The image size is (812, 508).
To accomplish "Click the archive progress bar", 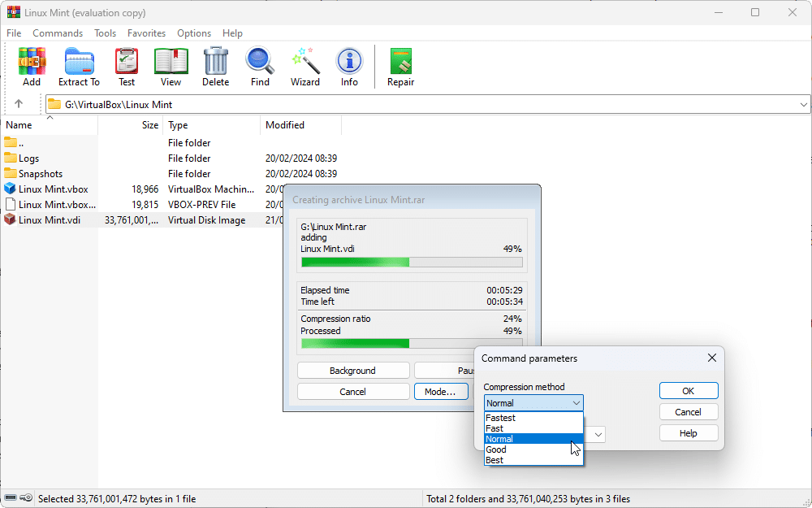I will pyautogui.click(x=412, y=263).
